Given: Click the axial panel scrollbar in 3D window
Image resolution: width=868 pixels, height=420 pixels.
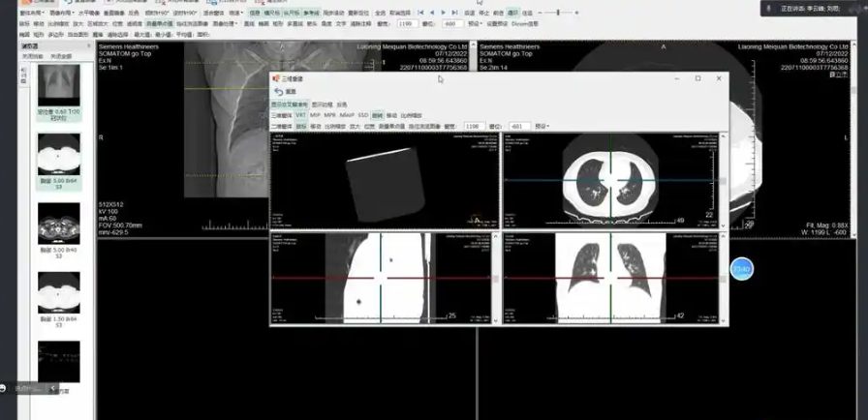Looking at the screenshot, I should pyautogui.click(x=723, y=181).
